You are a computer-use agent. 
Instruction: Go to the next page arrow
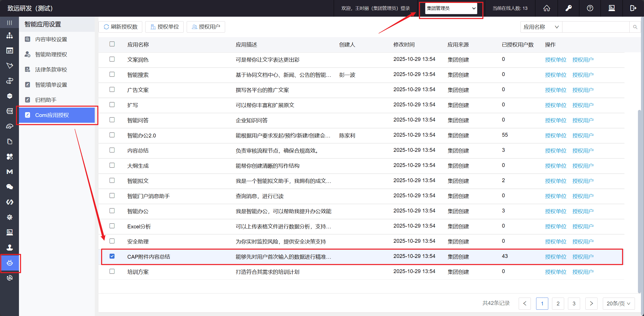pos(591,303)
